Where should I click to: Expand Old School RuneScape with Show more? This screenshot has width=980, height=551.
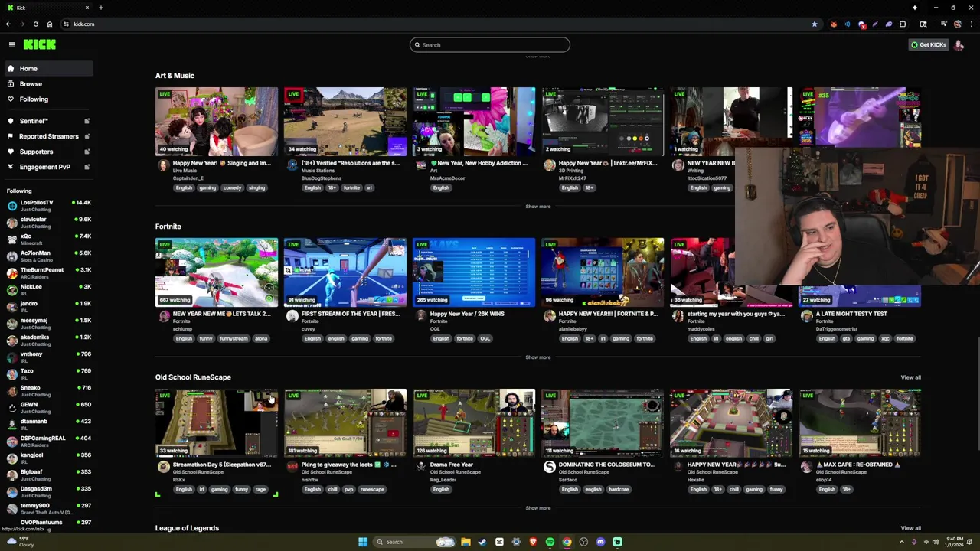[538, 508]
